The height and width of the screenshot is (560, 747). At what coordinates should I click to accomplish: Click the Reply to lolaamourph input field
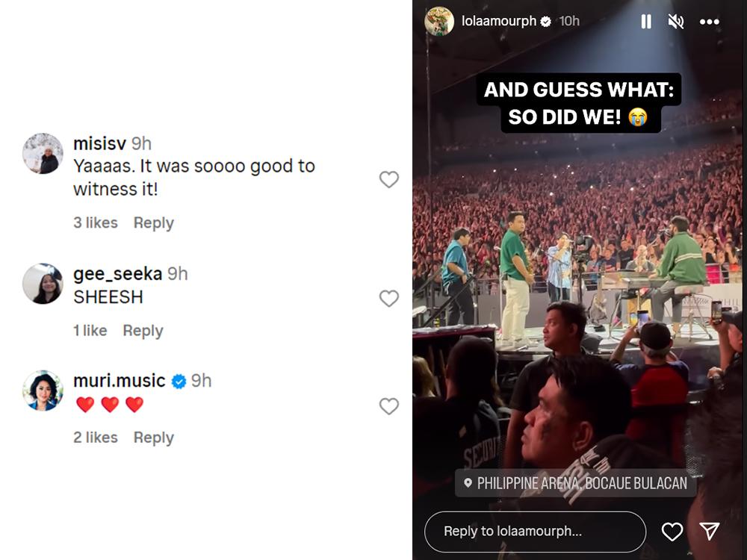click(x=534, y=532)
